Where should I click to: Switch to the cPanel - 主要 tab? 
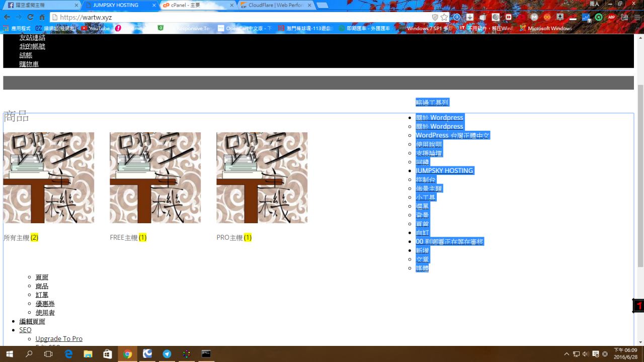pos(197,5)
